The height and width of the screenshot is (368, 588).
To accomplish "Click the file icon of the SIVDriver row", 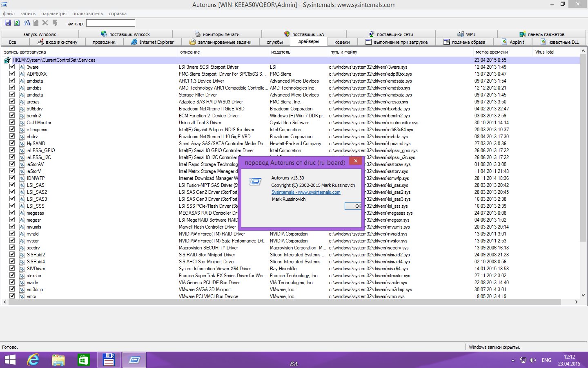I will click(22, 269).
